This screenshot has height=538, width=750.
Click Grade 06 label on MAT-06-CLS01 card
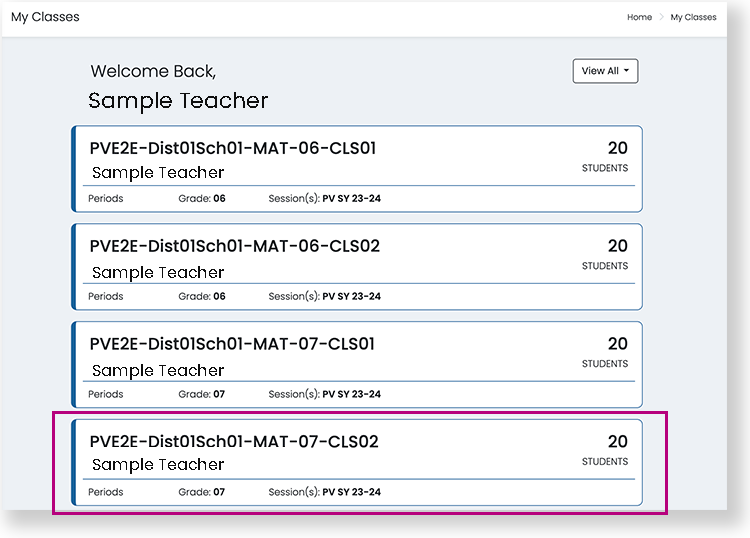(x=201, y=198)
